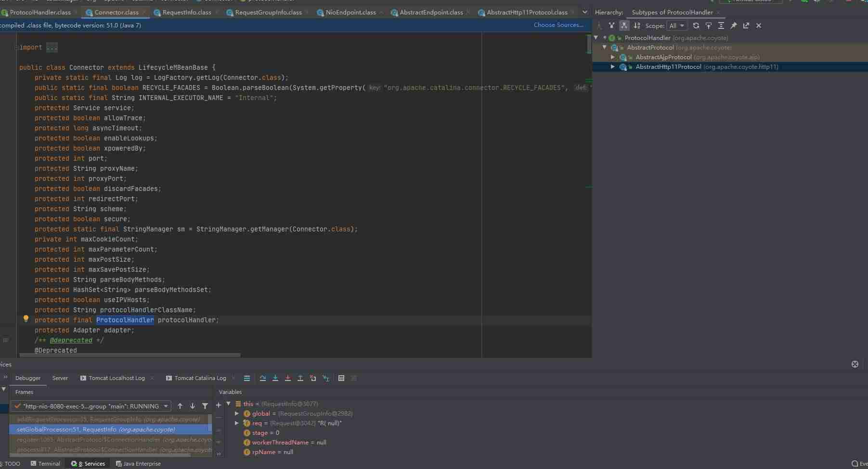This screenshot has height=469, width=868.
Task: Click the Drop Frame icon
Action: (313, 378)
